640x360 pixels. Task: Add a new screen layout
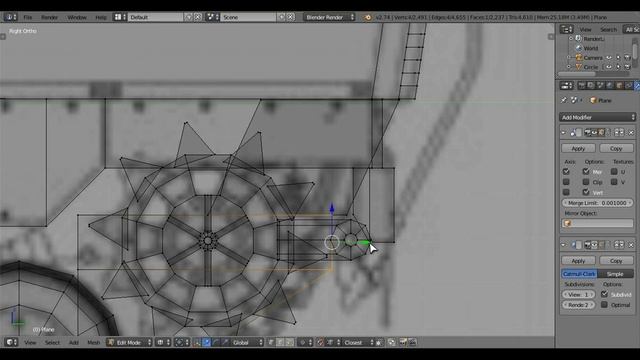pos(188,17)
